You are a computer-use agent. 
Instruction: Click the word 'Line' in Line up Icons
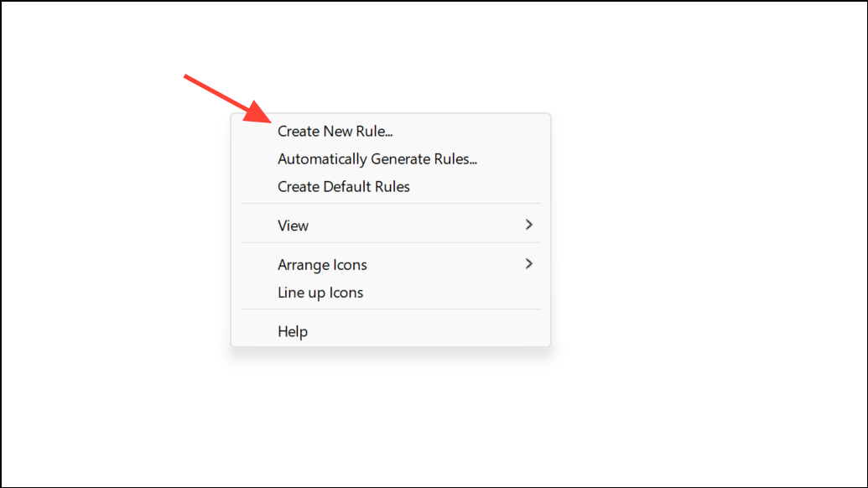[x=290, y=292]
